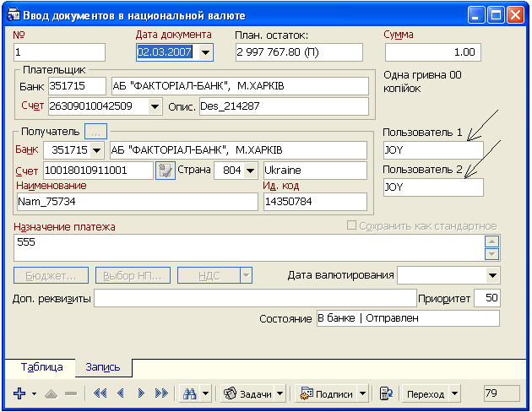Jump to the first record
Viewport: 532px width, 412px height.
tap(100, 393)
